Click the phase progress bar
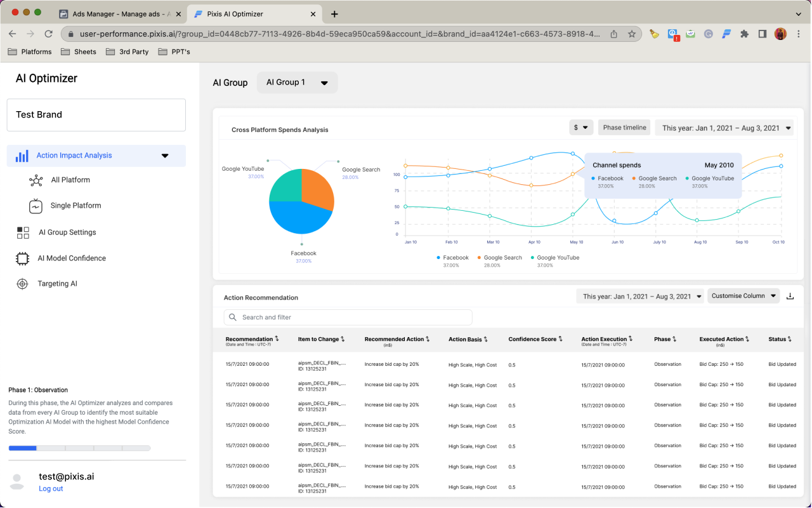Image resolution: width=812 pixels, height=508 pixels. [x=79, y=448]
